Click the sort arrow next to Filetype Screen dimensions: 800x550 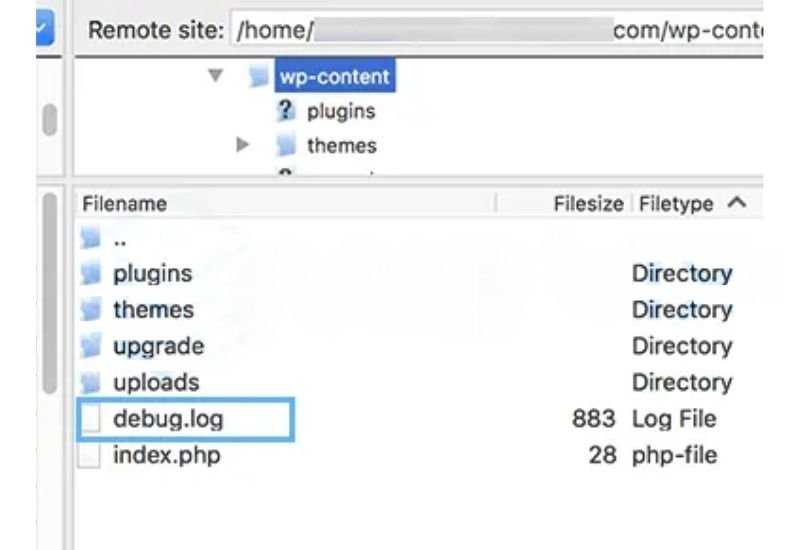[x=737, y=203]
